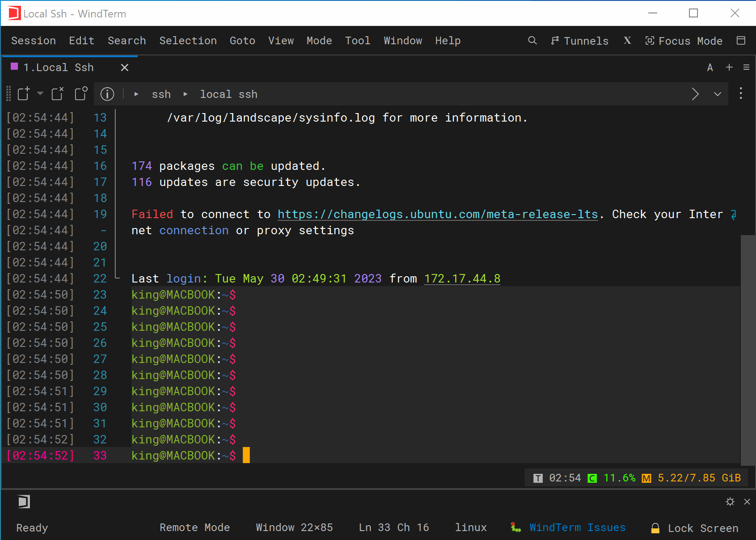Enable Focus Mode

point(684,41)
